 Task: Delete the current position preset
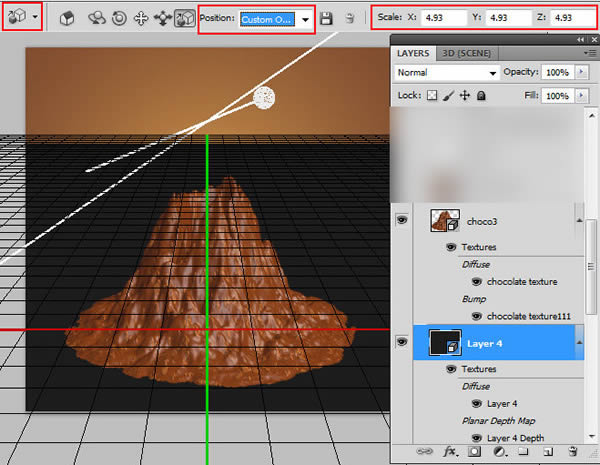(350, 18)
